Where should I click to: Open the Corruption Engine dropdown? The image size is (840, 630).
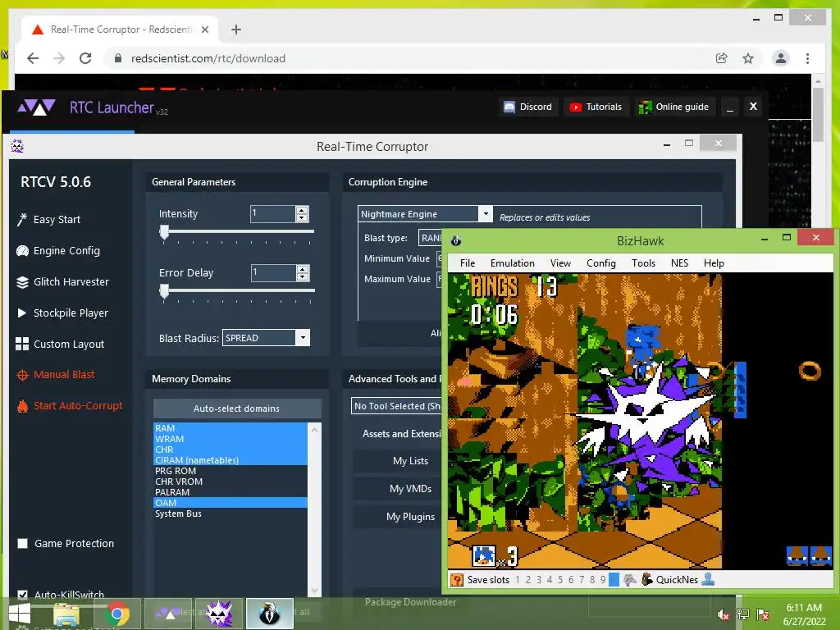[486, 214]
